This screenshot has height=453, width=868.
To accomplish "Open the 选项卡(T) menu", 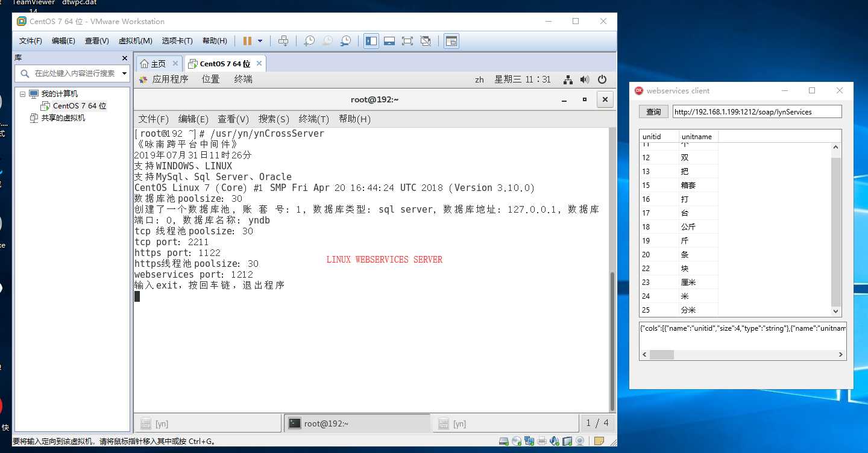I will pos(177,41).
